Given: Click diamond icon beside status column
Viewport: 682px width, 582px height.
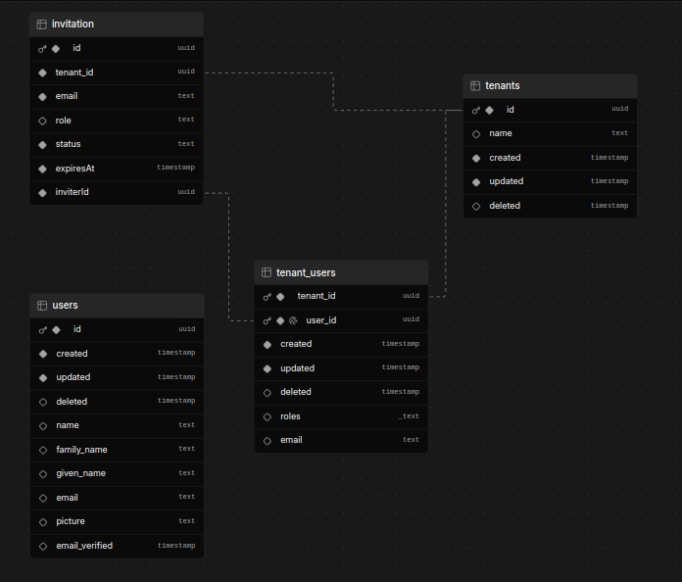Looking at the screenshot, I should tap(42, 145).
